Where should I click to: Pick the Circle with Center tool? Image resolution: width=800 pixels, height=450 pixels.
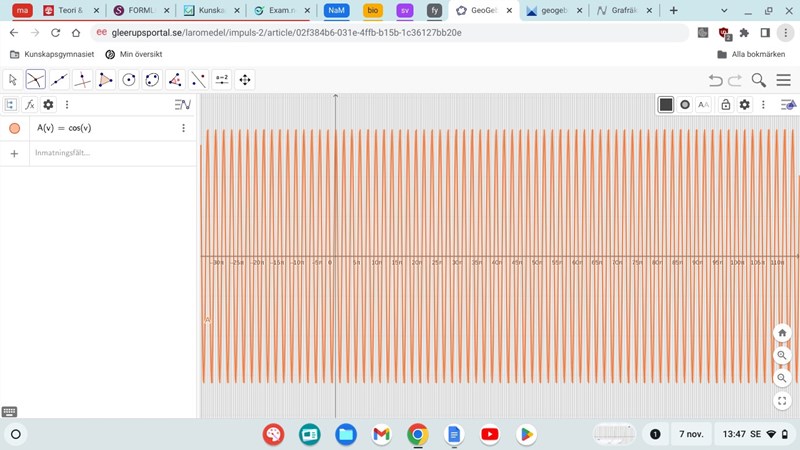129,80
